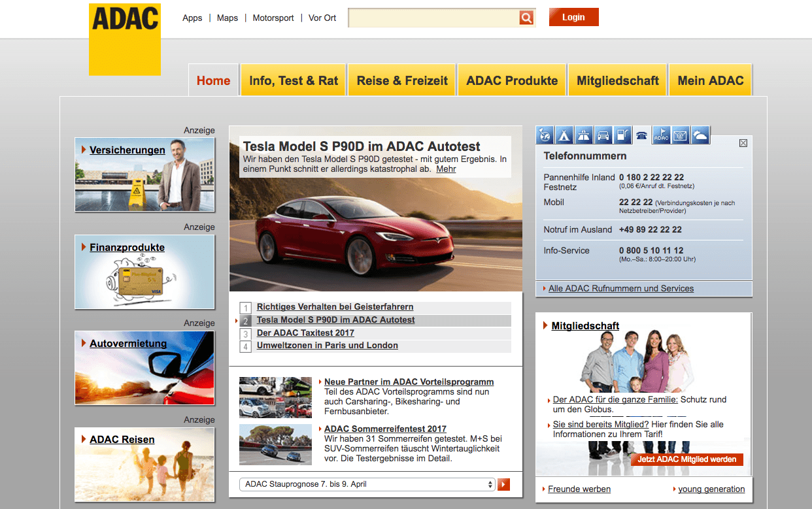This screenshot has width=812, height=509.
Task: Select slide number 1 in the teaser list
Action: point(246,308)
